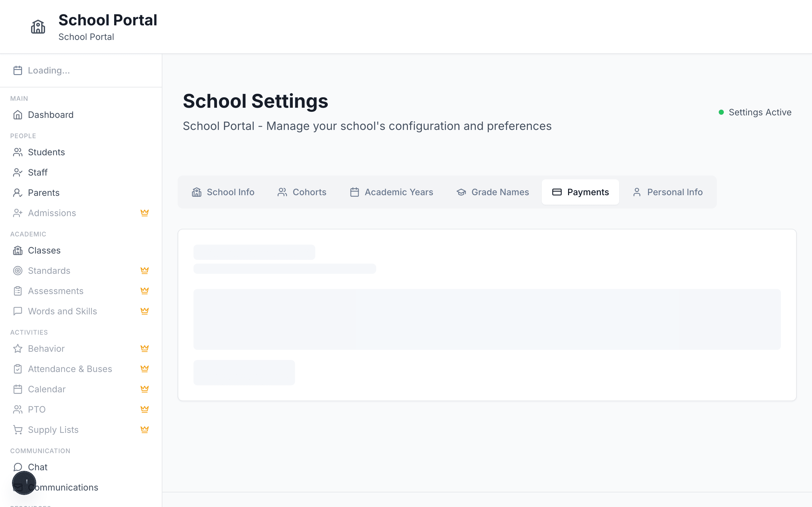Click the Chat bubble icon
The image size is (812, 507).
pos(18,467)
